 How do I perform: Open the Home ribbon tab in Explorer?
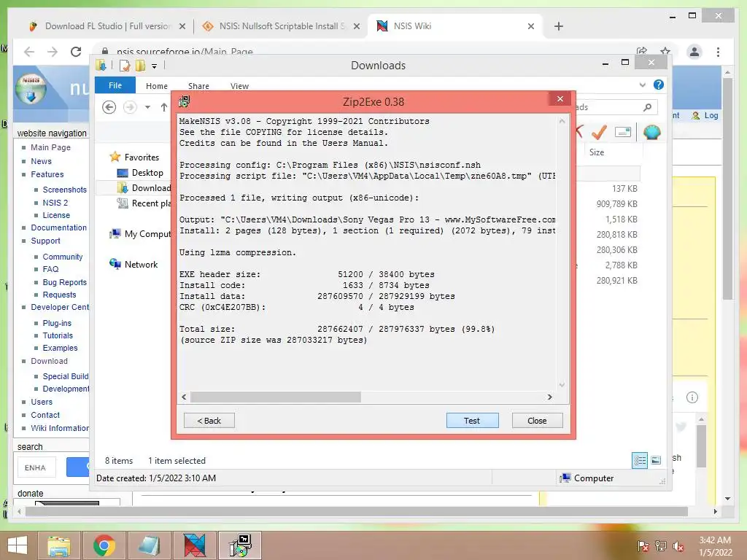click(x=157, y=86)
